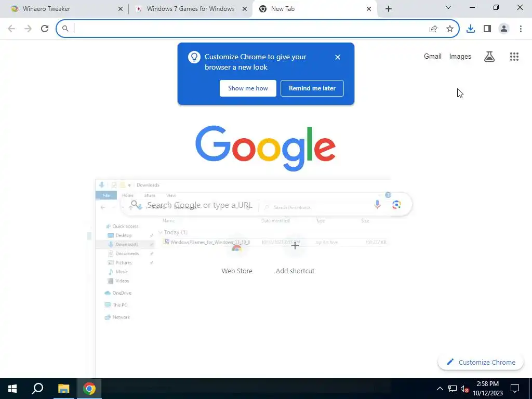Open the Chrome three-dot menu
The image size is (532, 399).
pos(521,29)
